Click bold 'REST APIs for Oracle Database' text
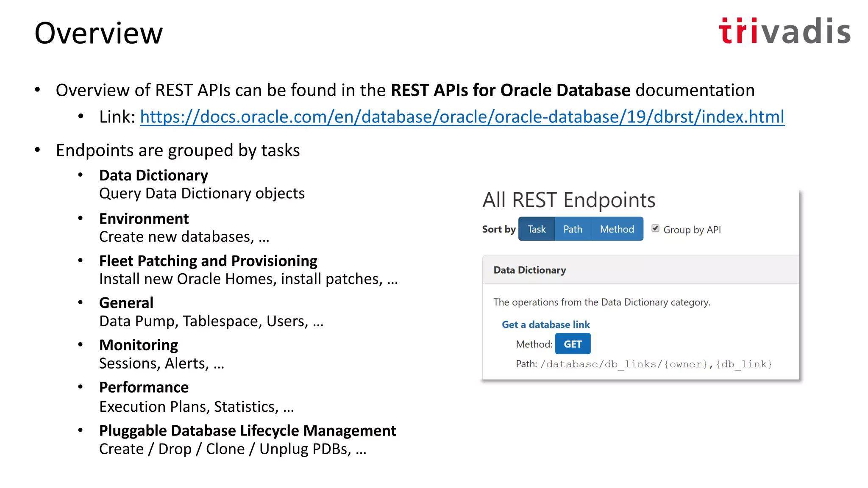868x488 pixels. click(510, 90)
